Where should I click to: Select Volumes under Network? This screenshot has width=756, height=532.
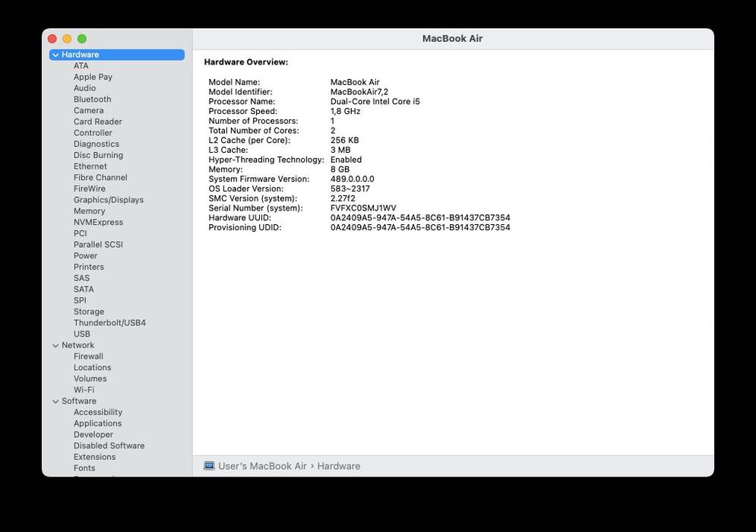(x=90, y=378)
